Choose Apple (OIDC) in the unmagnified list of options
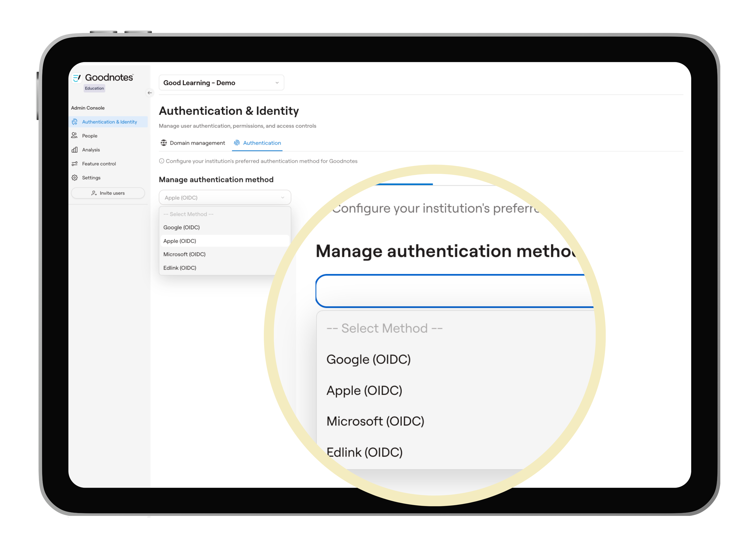The image size is (756, 534). click(225, 241)
